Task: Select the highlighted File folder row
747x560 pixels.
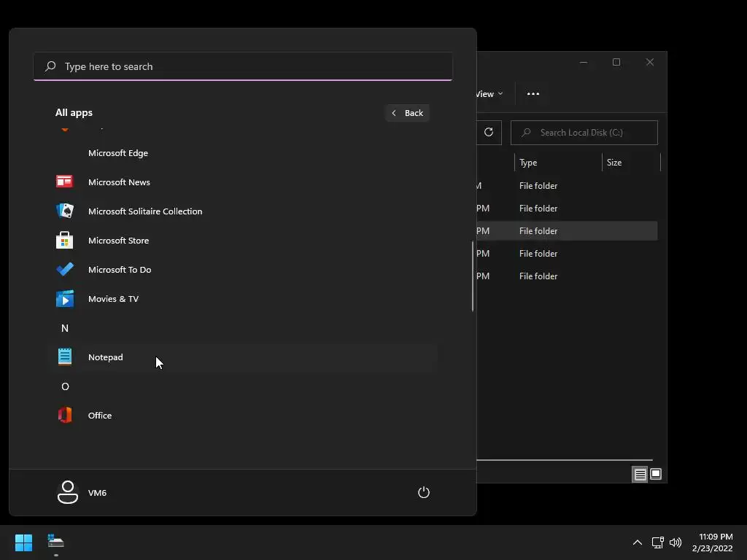Action: [x=567, y=230]
